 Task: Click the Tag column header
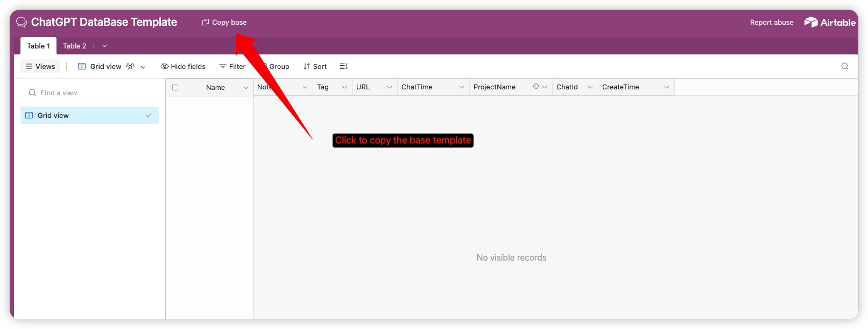click(x=332, y=87)
